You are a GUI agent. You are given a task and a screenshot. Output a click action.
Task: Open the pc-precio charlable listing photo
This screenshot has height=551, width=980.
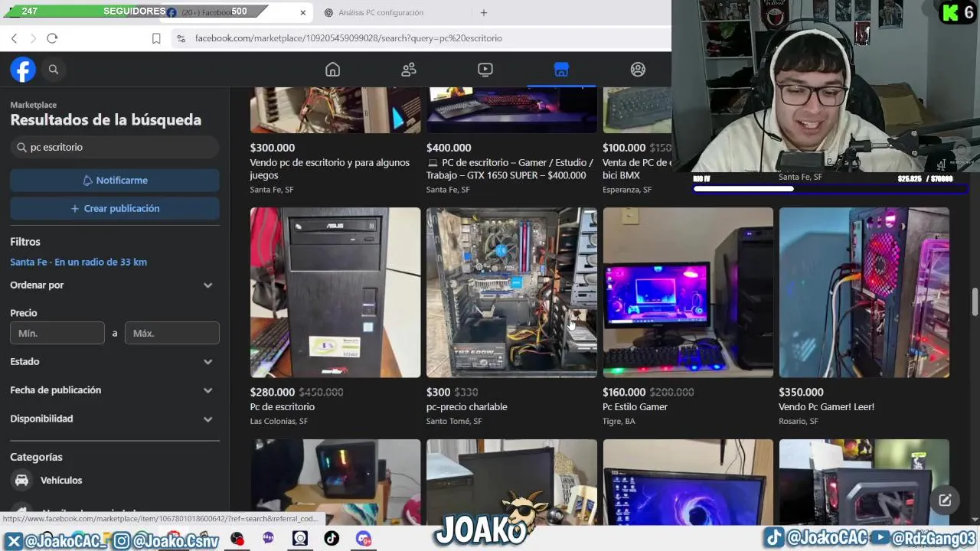(511, 292)
